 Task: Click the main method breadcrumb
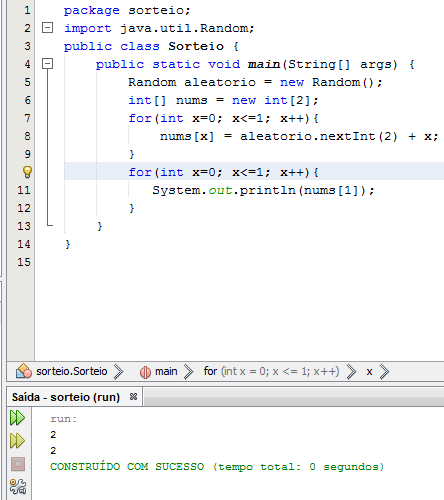click(x=166, y=371)
